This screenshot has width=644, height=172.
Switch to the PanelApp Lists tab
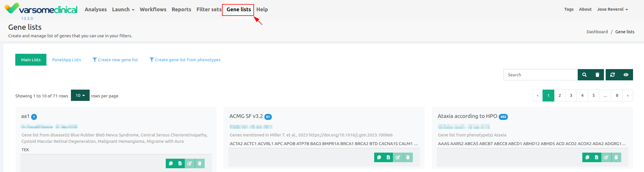67,60
